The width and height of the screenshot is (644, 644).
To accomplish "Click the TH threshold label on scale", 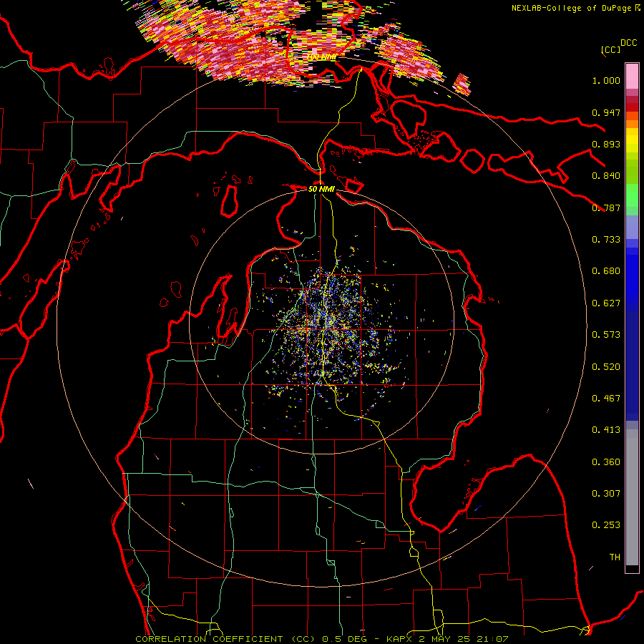I will click(x=615, y=557).
